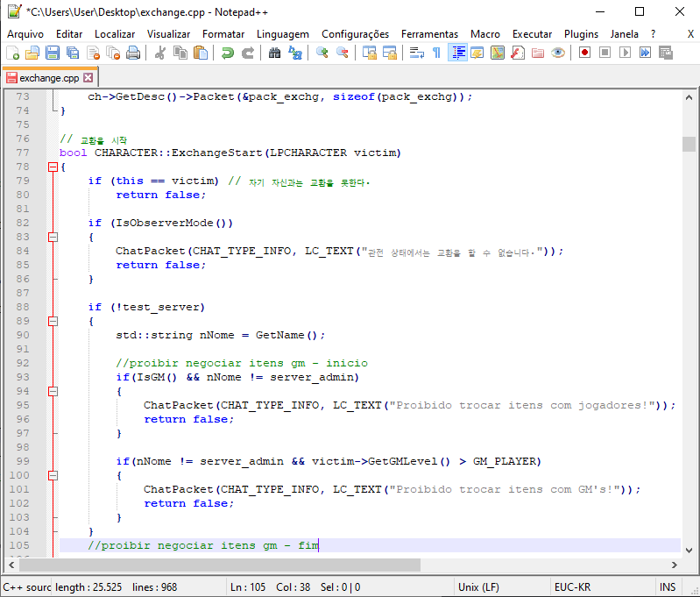Close current document using the toolbar Close icon
Image resolution: width=700 pixels, height=597 pixels.
[93, 53]
